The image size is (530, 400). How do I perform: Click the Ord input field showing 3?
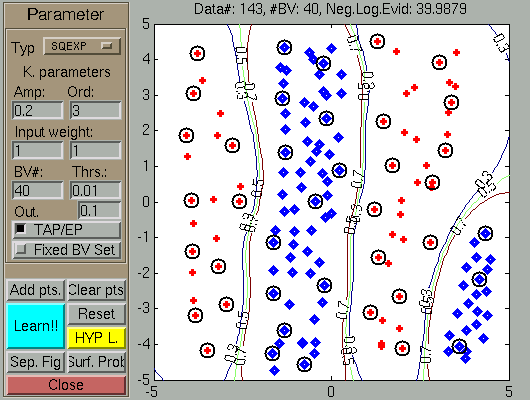[95, 110]
